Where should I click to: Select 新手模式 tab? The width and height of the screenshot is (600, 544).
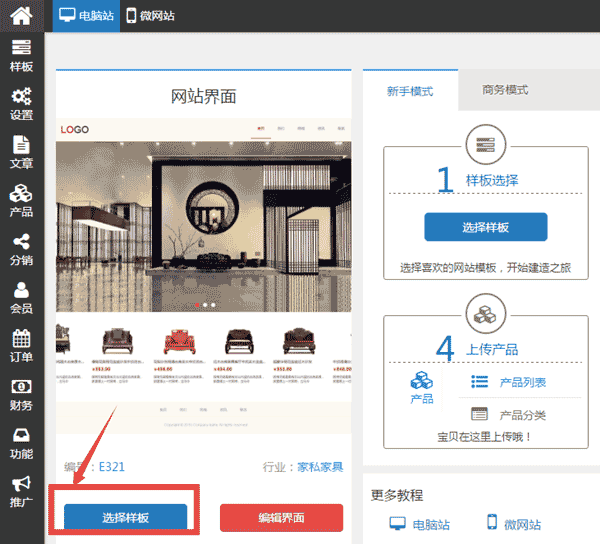(410, 91)
